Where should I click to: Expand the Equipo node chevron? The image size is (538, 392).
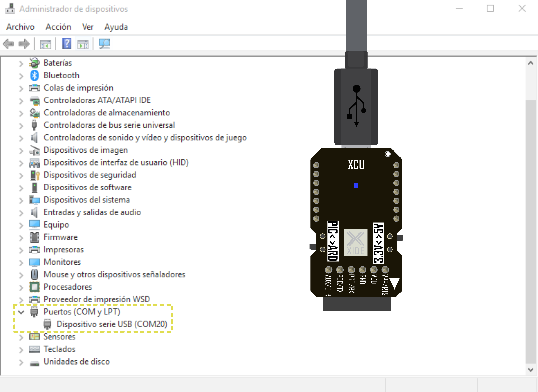(x=21, y=225)
